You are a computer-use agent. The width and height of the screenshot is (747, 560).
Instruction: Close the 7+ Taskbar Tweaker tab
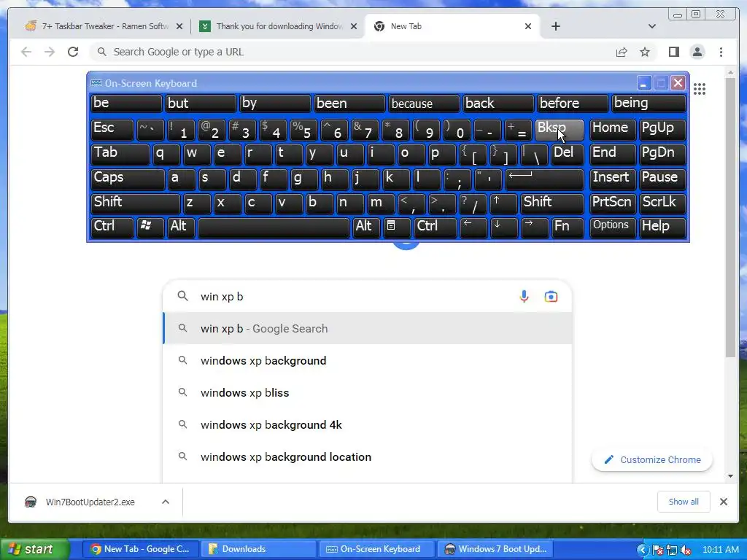179,26
